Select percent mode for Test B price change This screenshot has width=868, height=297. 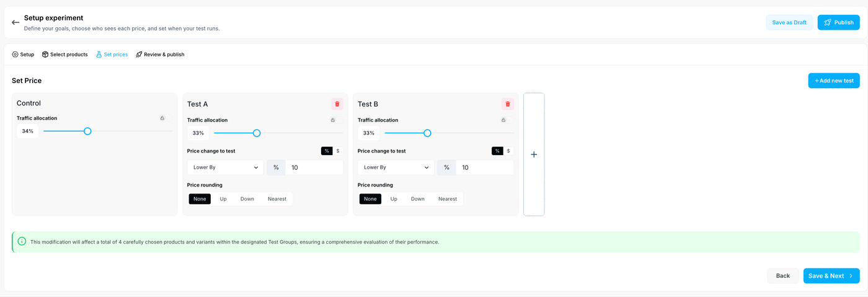[497, 151]
